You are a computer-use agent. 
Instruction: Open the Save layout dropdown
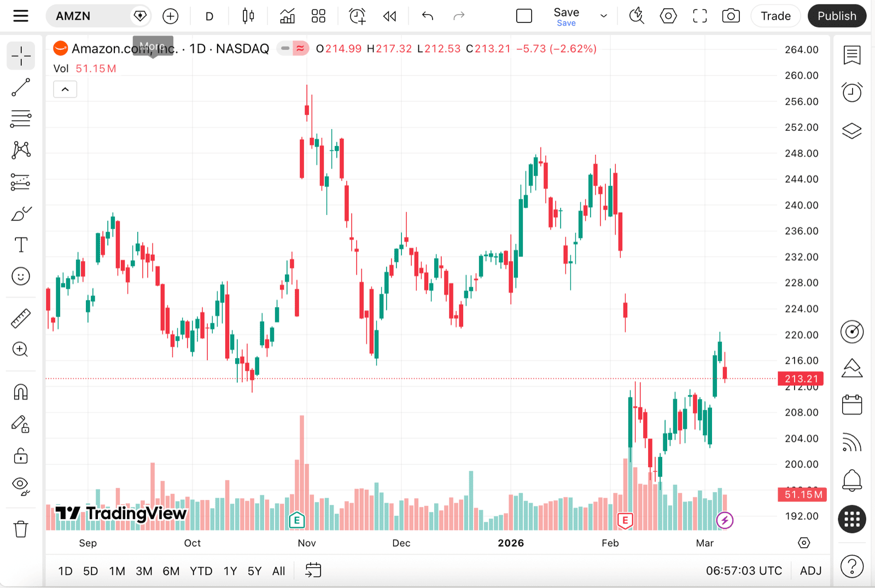pyautogui.click(x=603, y=16)
